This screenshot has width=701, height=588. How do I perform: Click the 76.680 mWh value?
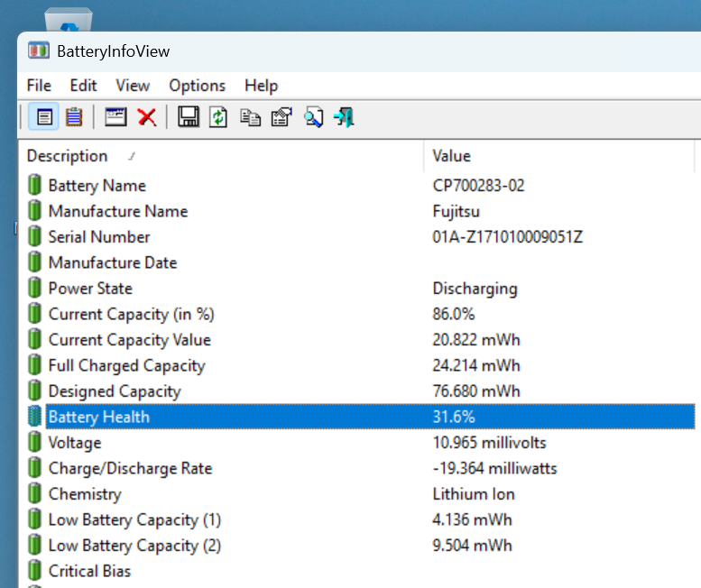click(x=476, y=391)
